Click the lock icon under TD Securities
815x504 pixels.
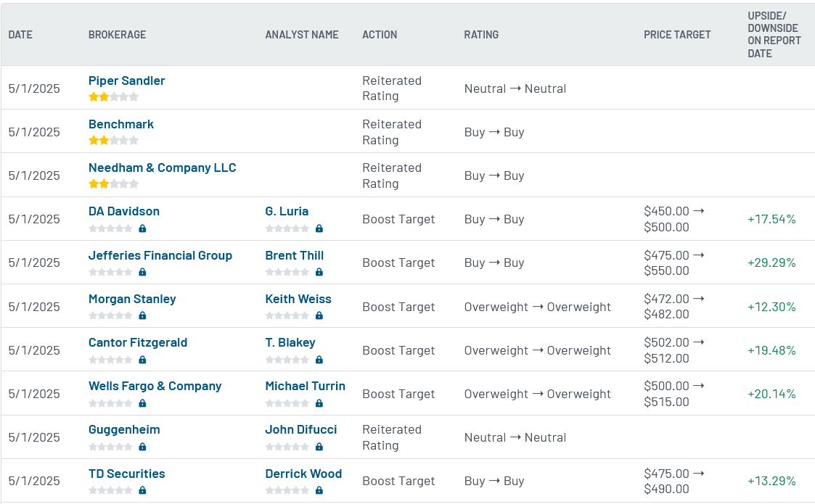(x=142, y=490)
